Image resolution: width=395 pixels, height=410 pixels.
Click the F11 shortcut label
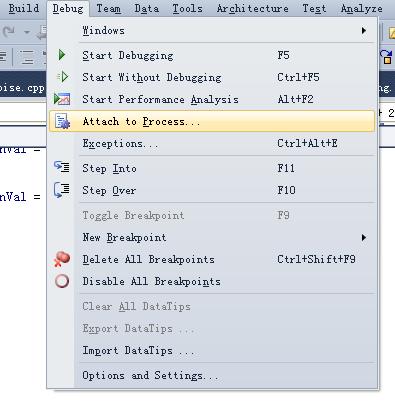pyautogui.click(x=286, y=168)
